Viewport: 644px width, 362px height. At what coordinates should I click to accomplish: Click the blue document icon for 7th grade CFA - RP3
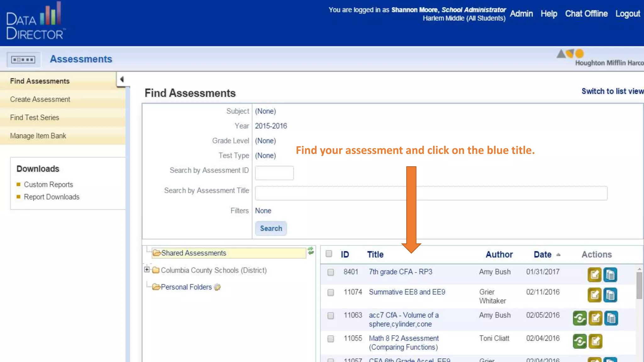click(x=610, y=275)
